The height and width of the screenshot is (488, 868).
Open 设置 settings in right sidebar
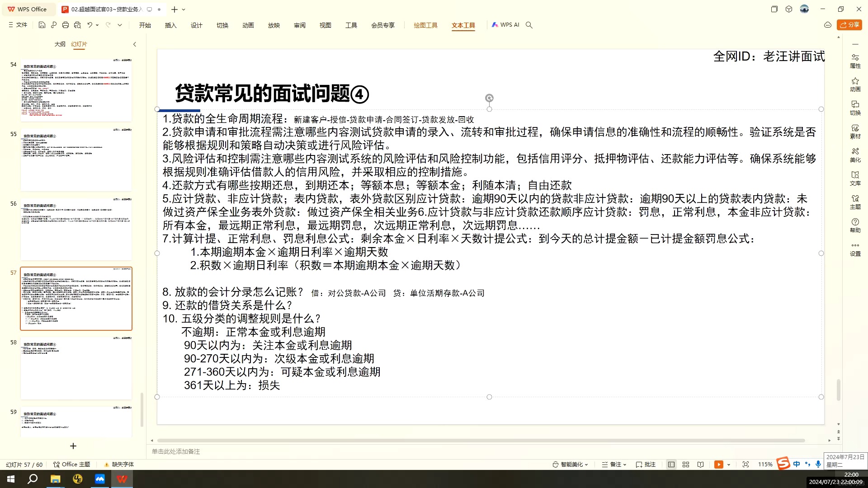click(x=855, y=249)
